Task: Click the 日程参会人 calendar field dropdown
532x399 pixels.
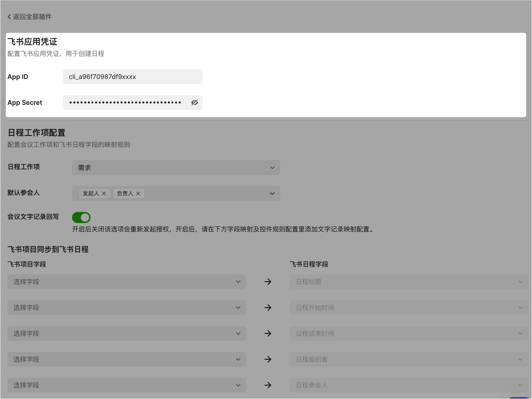Action: (x=409, y=385)
